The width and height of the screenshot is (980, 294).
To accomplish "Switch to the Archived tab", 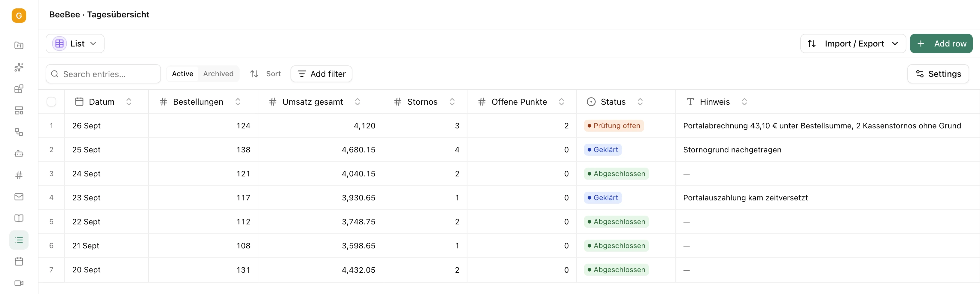I will pyautogui.click(x=218, y=74).
